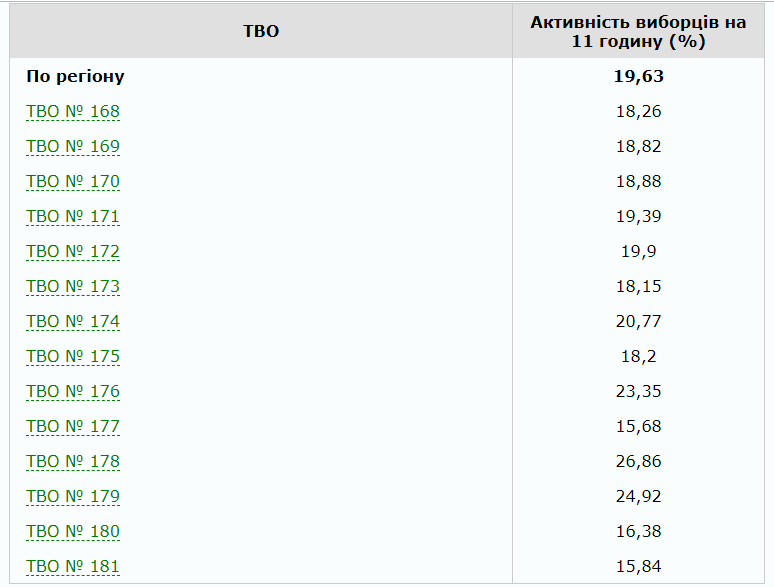Click the regional turnout value 19,63
Screen dimensions: 774x587
tap(638, 77)
